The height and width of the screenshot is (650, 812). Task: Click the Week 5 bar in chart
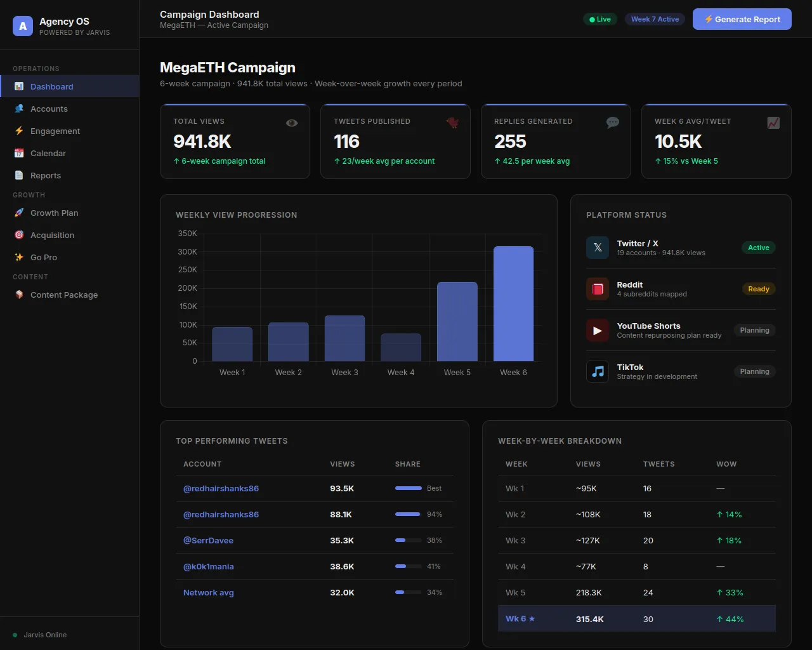coord(457,321)
